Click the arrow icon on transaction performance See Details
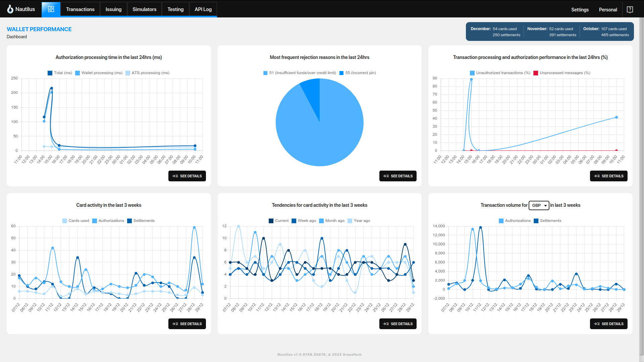The height and width of the screenshot is (362, 644). tap(597, 176)
